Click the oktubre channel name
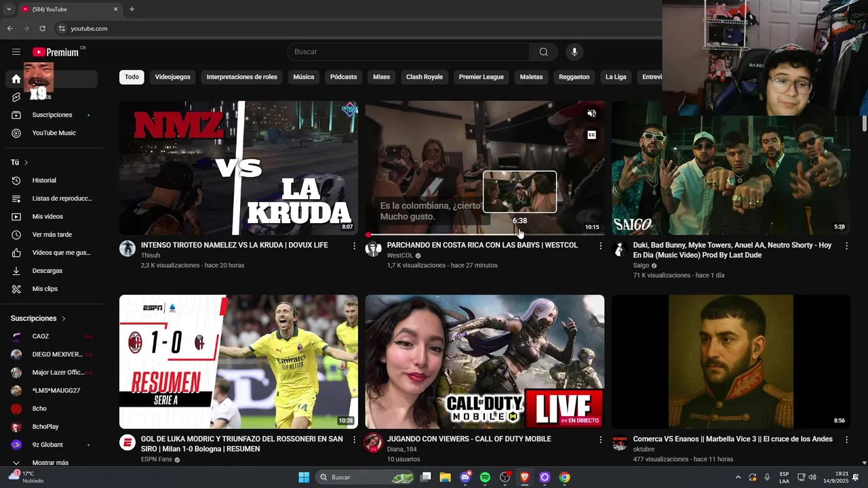Image resolution: width=868 pixels, height=488 pixels. [x=644, y=449]
